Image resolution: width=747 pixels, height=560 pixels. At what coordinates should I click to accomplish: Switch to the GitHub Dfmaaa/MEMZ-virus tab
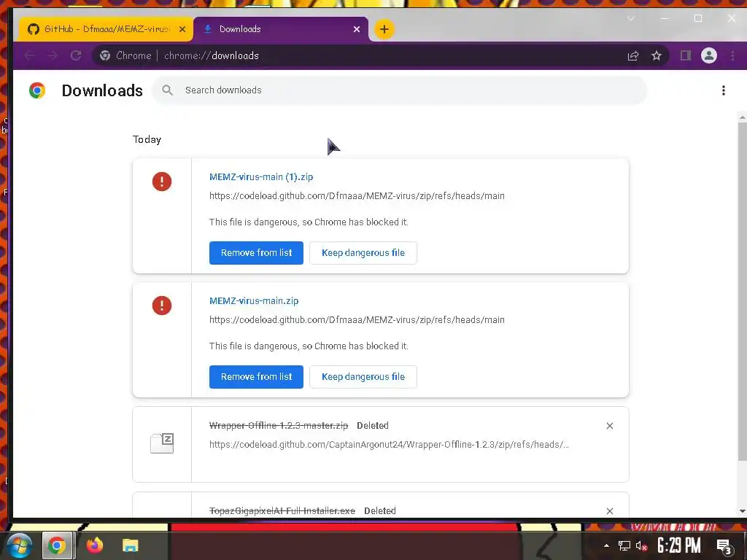coord(105,29)
